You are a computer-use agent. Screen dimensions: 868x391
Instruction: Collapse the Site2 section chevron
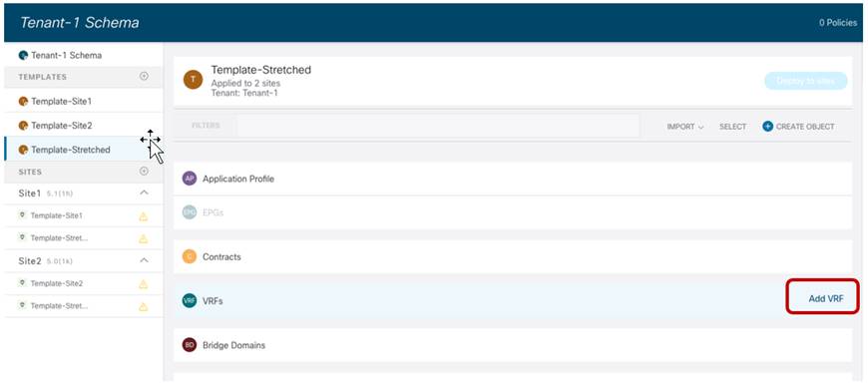144,260
